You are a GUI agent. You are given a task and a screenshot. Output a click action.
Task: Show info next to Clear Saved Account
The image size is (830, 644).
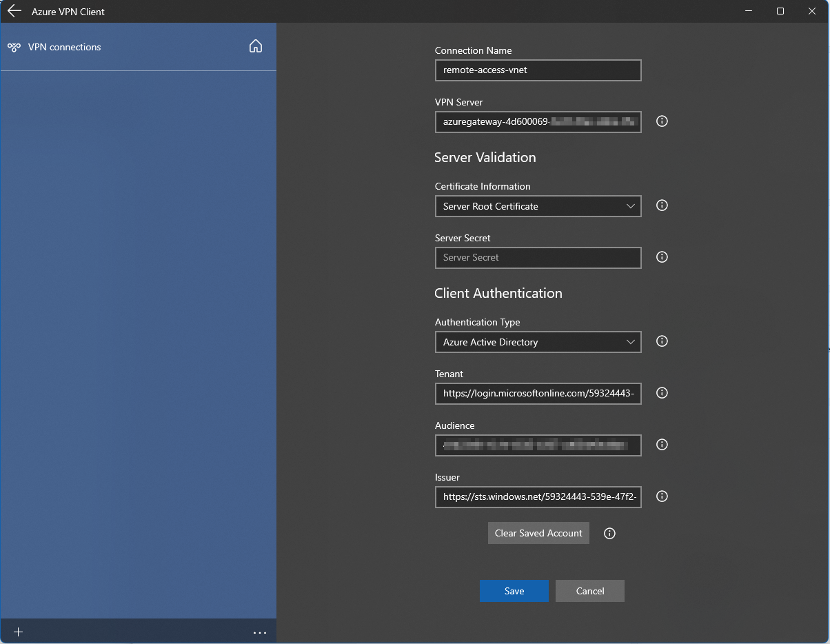[x=609, y=533]
